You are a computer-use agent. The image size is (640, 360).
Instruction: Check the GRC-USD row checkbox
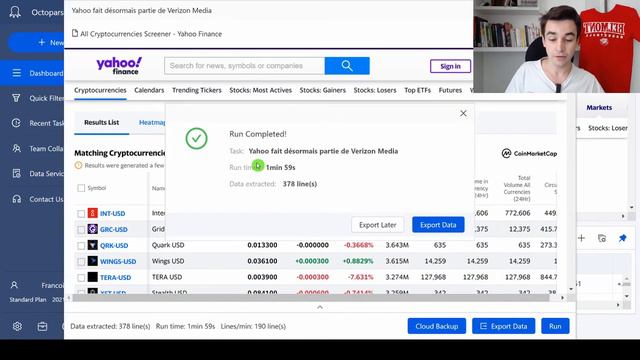click(81, 230)
